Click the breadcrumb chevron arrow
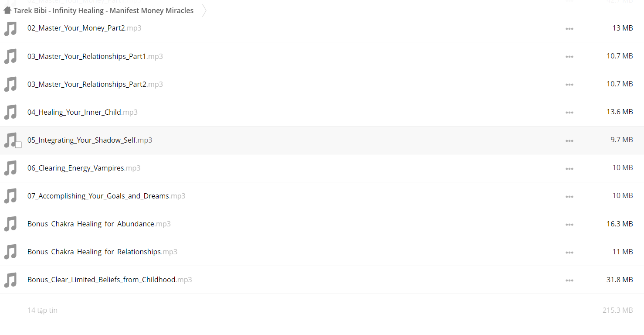644x335 pixels. pyautogui.click(x=204, y=10)
